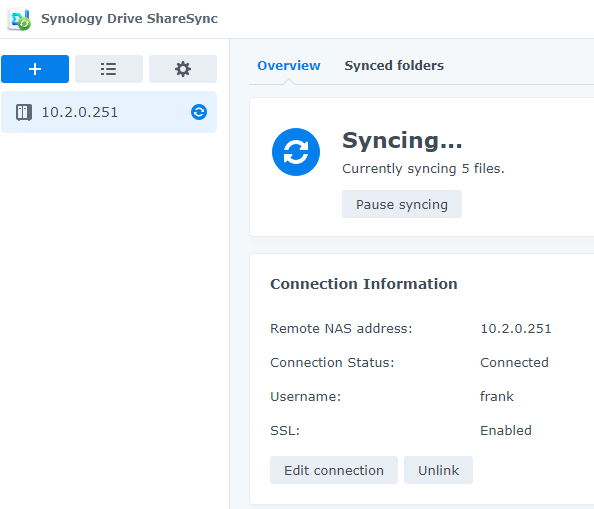Viewport: 594px width, 509px height.
Task: Click the 'Connection Status:' label
Action: [x=332, y=362]
